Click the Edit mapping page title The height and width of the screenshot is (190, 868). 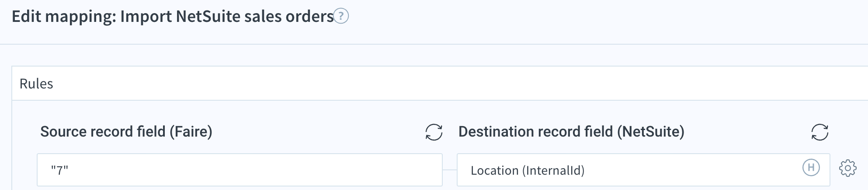[x=173, y=17]
